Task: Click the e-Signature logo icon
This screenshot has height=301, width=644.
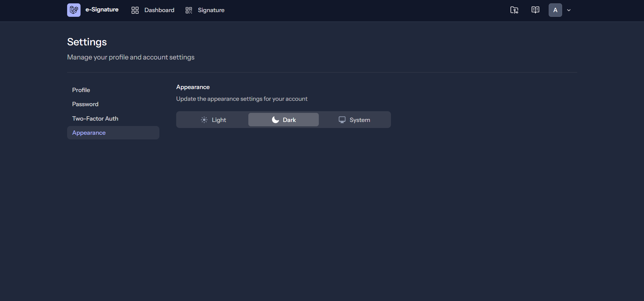Action: [x=73, y=10]
